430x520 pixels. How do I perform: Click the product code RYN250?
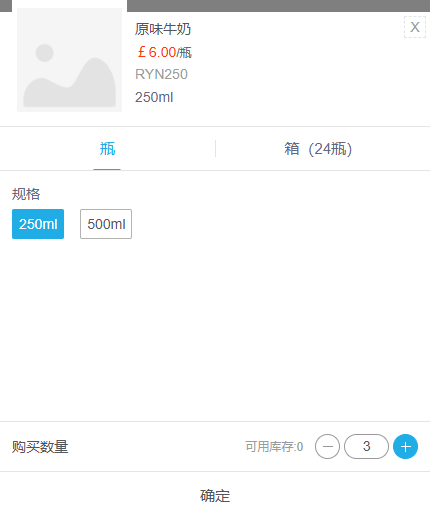(x=161, y=74)
